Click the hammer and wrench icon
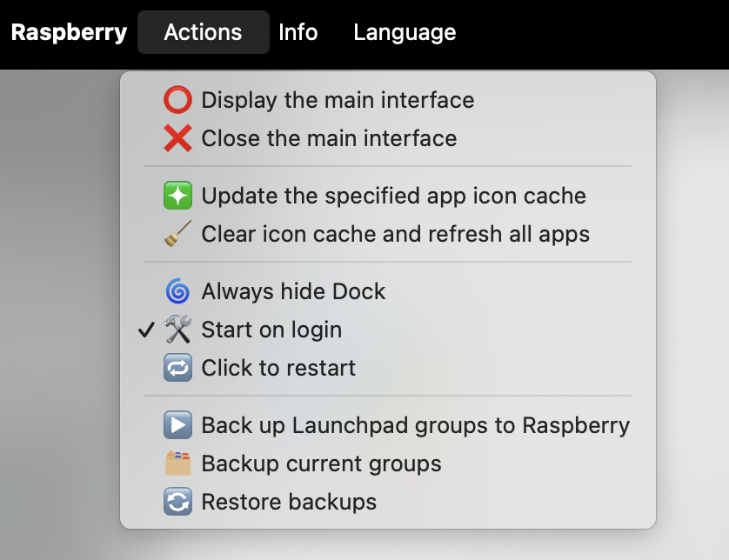This screenshot has width=729, height=560. click(x=177, y=330)
